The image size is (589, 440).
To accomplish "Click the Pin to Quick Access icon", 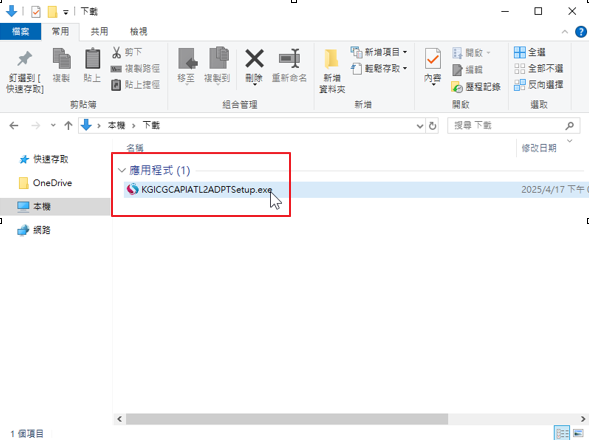I will 25,59.
